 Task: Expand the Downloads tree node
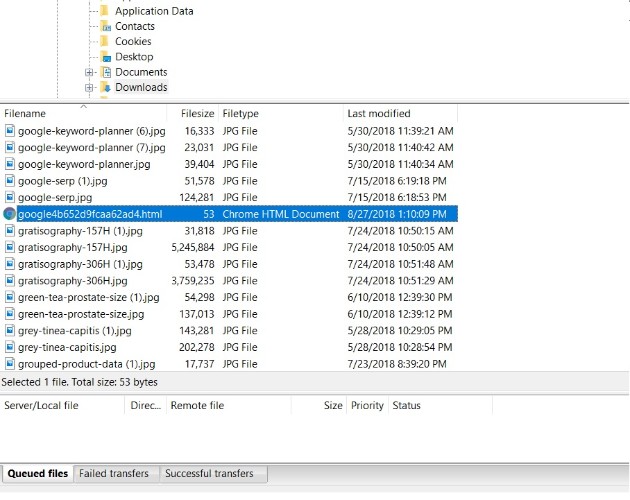tap(90, 88)
